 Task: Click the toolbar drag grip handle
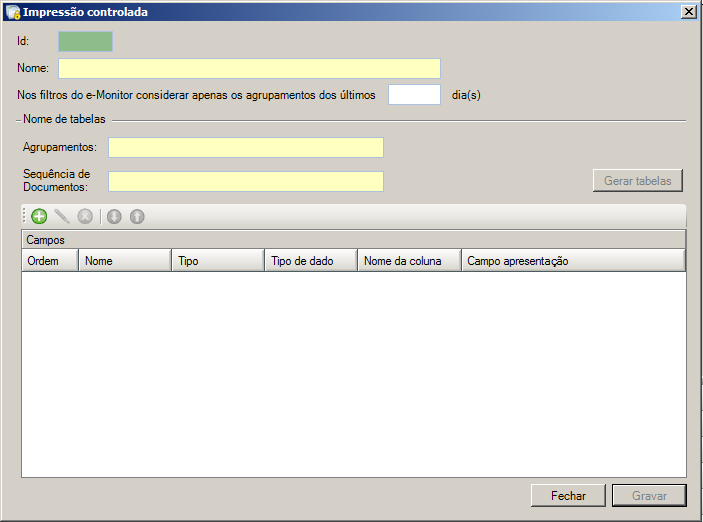[x=24, y=216]
